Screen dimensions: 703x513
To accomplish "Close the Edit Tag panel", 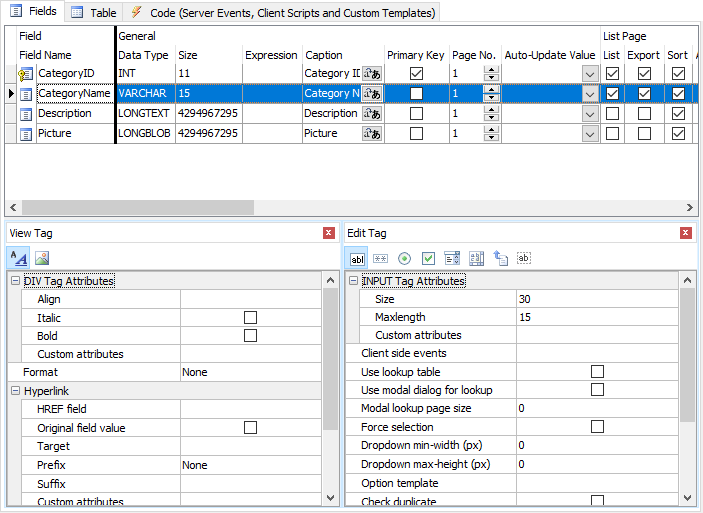I will click(x=686, y=233).
